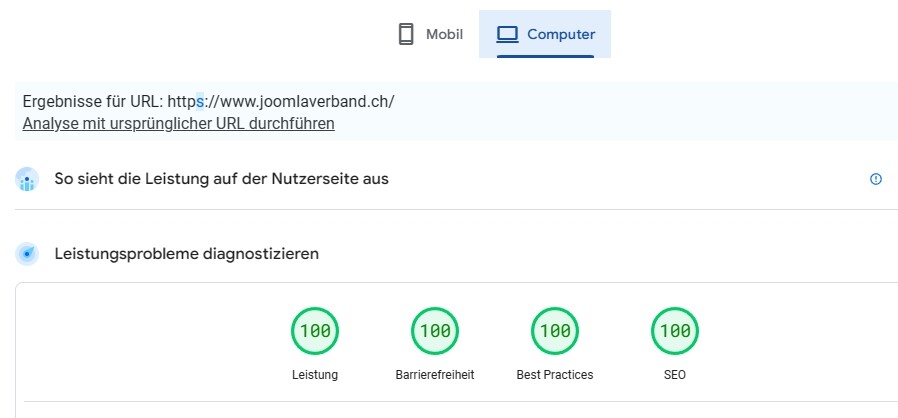The height and width of the screenshot is (418, 898).
Task: Click the Leistungsprobleme diagnostizieren gauge icon
Action: coord(27,254)
